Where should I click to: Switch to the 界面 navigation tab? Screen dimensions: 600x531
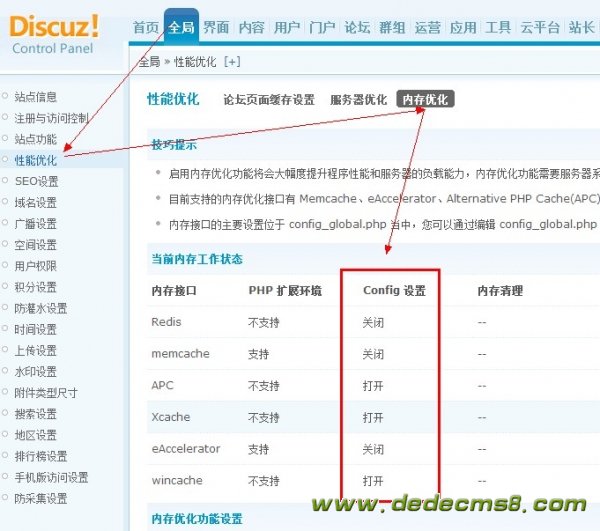point(216,28)
